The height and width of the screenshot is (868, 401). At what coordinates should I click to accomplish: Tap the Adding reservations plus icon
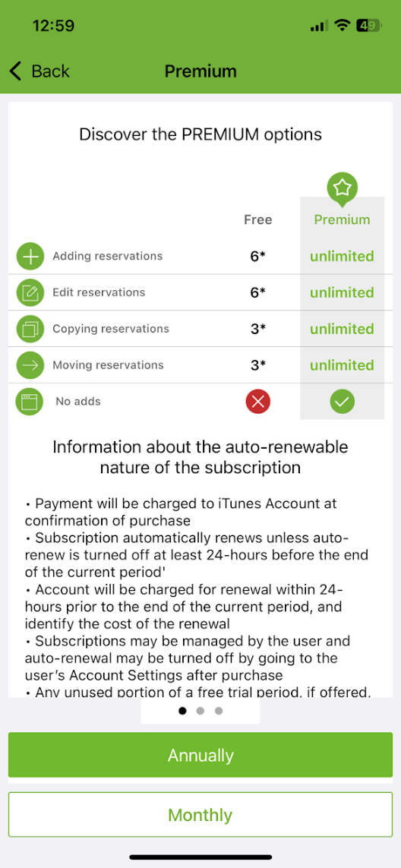point(30,257)
